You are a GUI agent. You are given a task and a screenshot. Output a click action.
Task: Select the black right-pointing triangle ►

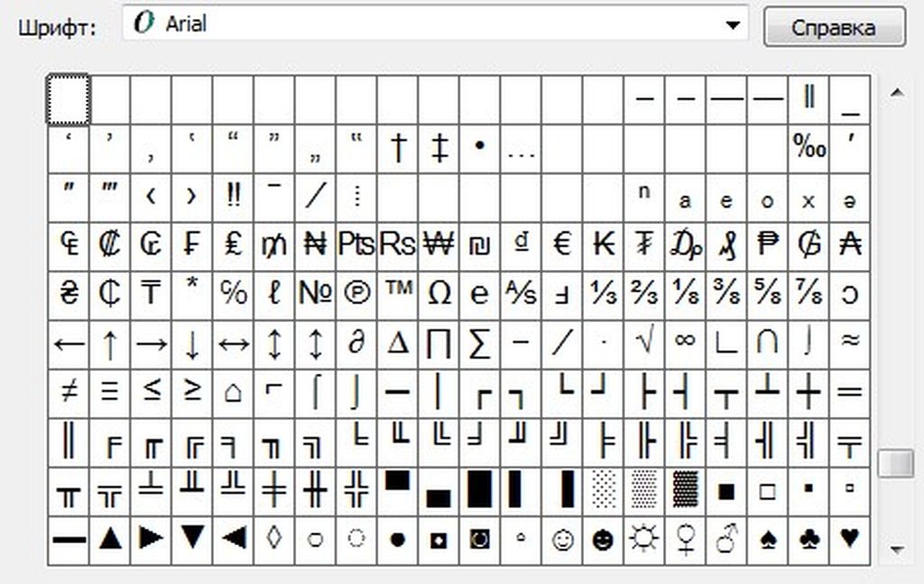click(151, 540)
